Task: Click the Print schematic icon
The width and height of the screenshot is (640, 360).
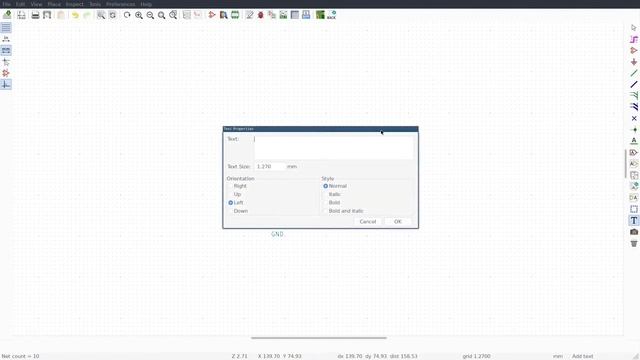Action: point(36,15)
